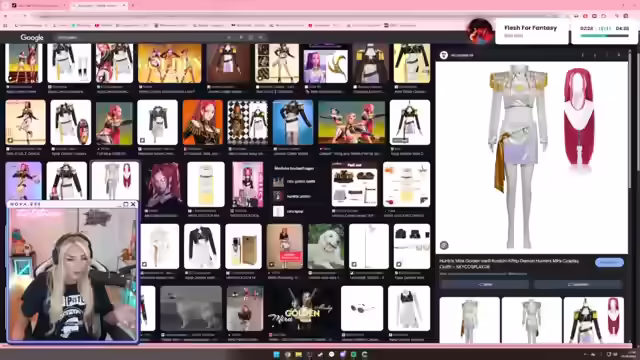Click the Share button under the preview title

tap(484, 284)
